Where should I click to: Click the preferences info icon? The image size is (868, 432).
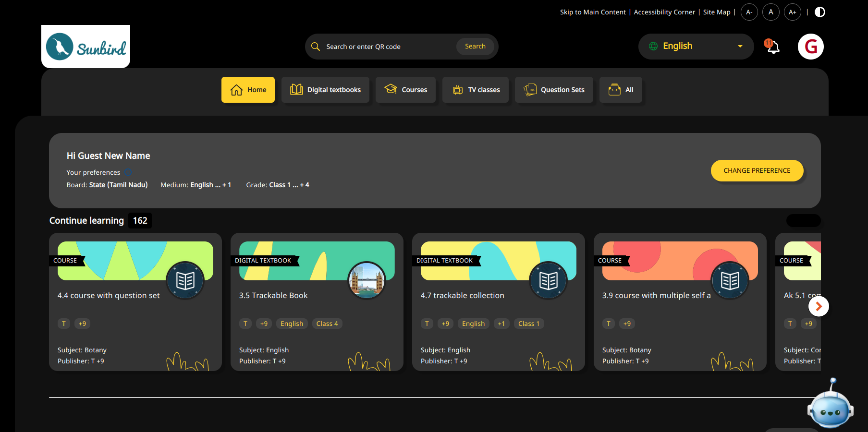pyautogui.click(x=128, y=172)
